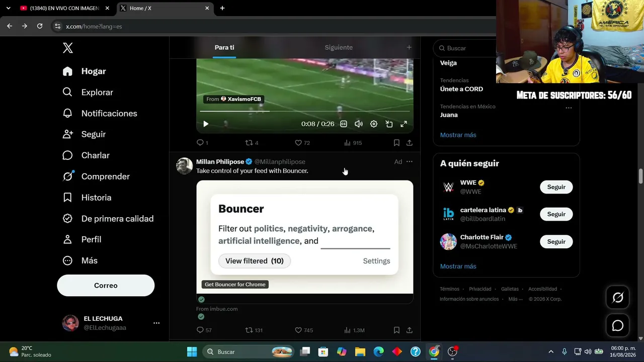This screenshot has width=644, height=362.
Task: Follow cartelera latina account
Action: 556,214
